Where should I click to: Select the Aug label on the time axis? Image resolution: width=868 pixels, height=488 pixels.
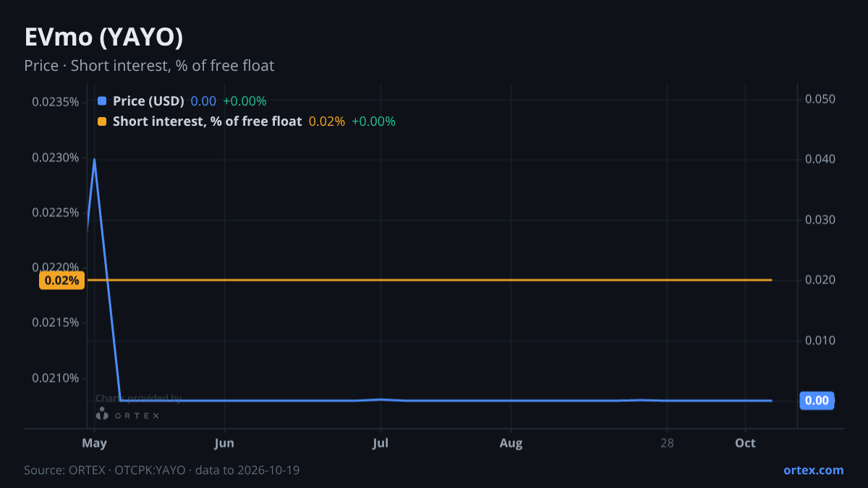[511, 442]
